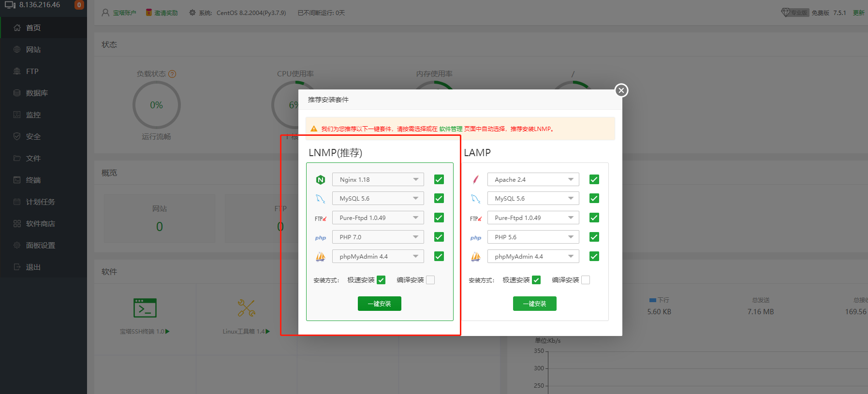Click the system gear icon in top bar
The height and width of the screenshot is (394, 868).
[x=192, y=13]
